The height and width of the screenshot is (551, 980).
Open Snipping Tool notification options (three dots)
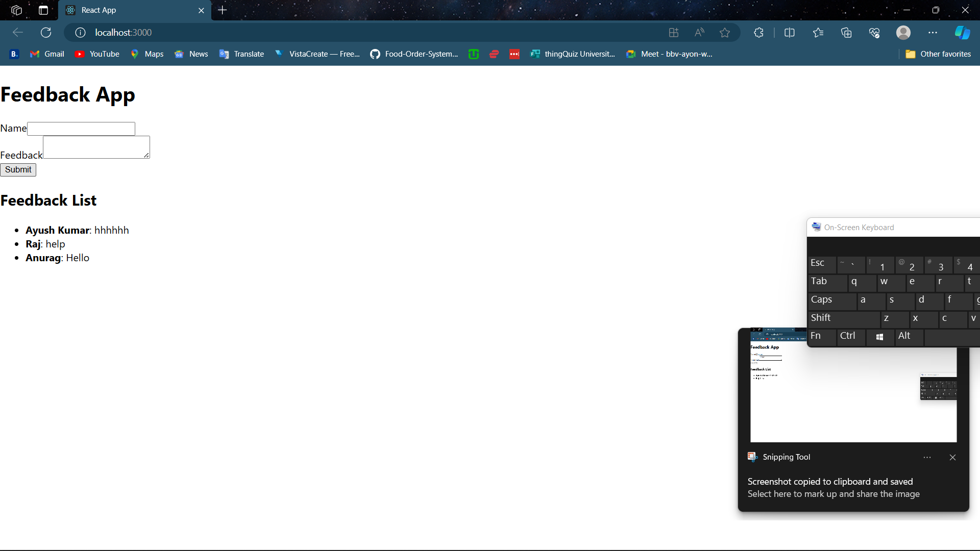(x=927, y=458)
